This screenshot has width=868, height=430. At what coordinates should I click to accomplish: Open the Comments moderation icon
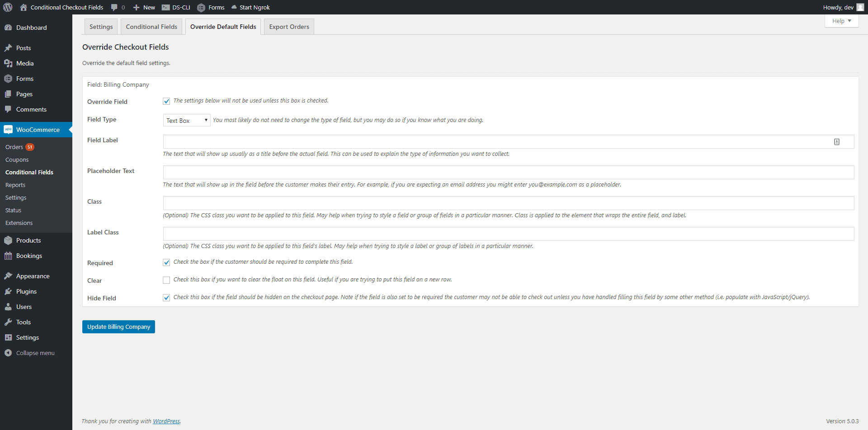8,109
